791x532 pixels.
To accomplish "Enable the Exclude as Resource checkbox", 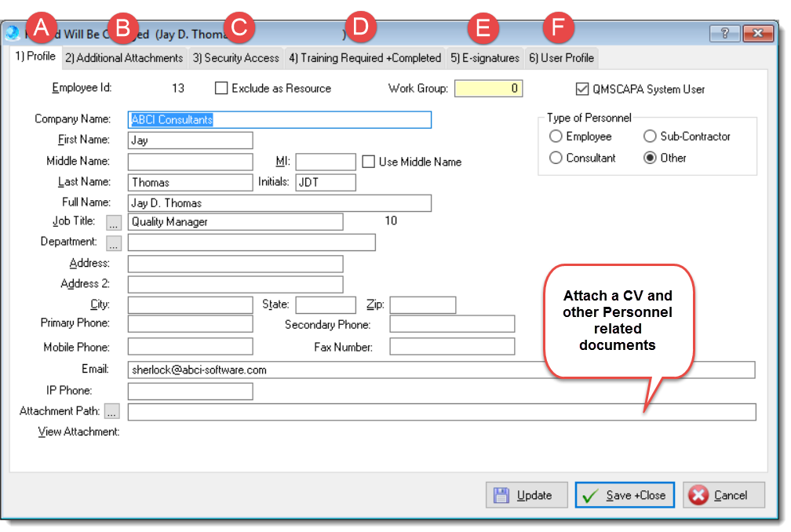I will [x=221, y=89].
